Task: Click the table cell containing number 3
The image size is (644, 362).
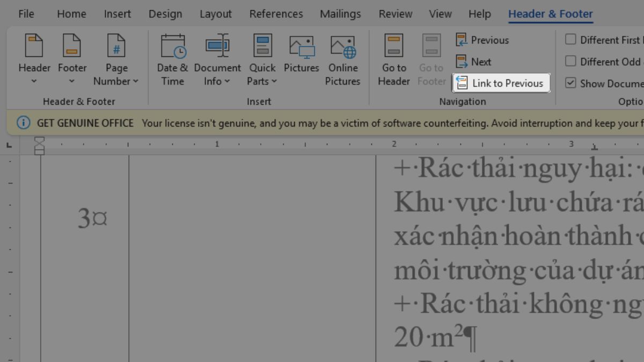Action: (x=85, y=257)
